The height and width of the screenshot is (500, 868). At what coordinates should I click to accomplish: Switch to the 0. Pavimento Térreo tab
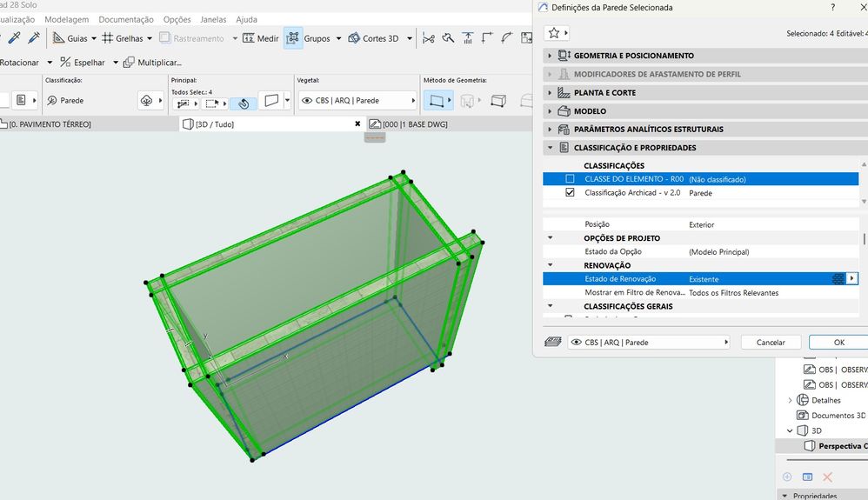point(50,124)
